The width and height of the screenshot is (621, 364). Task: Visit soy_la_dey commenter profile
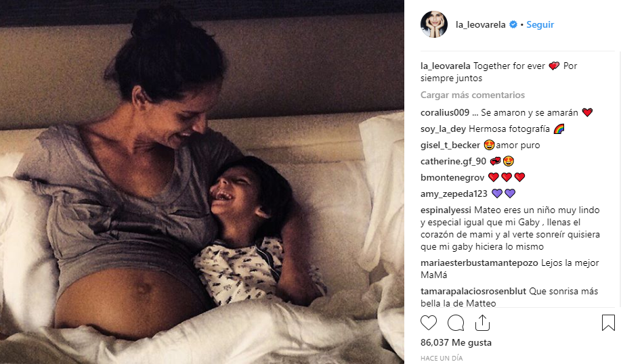tap(443, 129)
